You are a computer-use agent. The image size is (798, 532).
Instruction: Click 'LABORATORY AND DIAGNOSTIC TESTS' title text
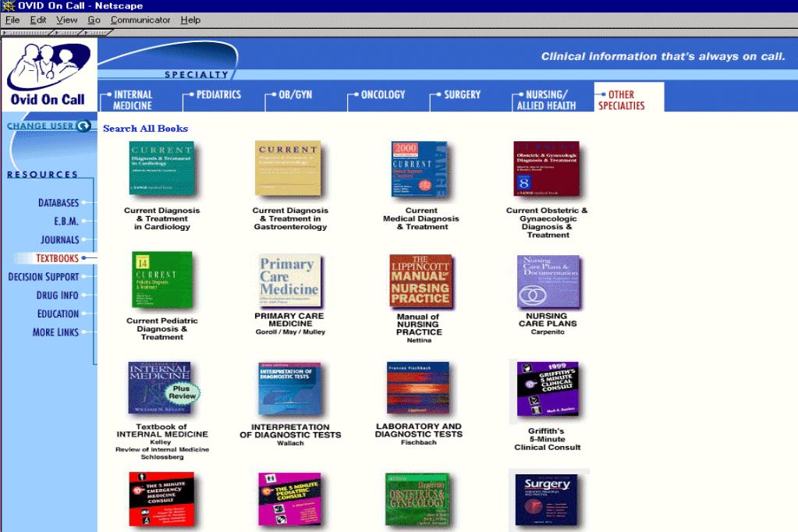(418, 430)
